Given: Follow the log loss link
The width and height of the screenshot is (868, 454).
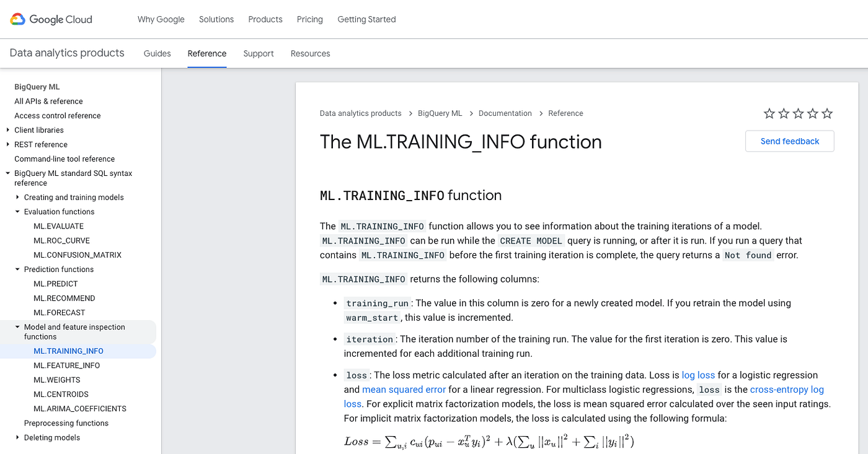Looking at the screenshot, I should [x=698, y=375].
